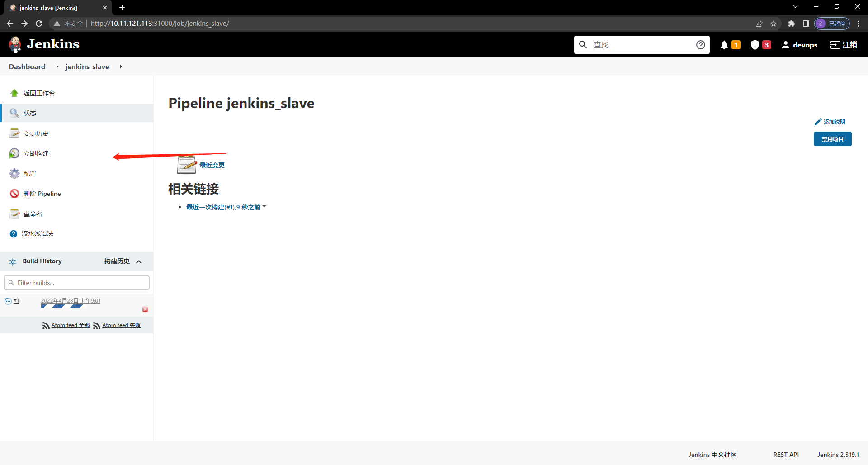Open Atom feed 全部 link

coord(71,325)
